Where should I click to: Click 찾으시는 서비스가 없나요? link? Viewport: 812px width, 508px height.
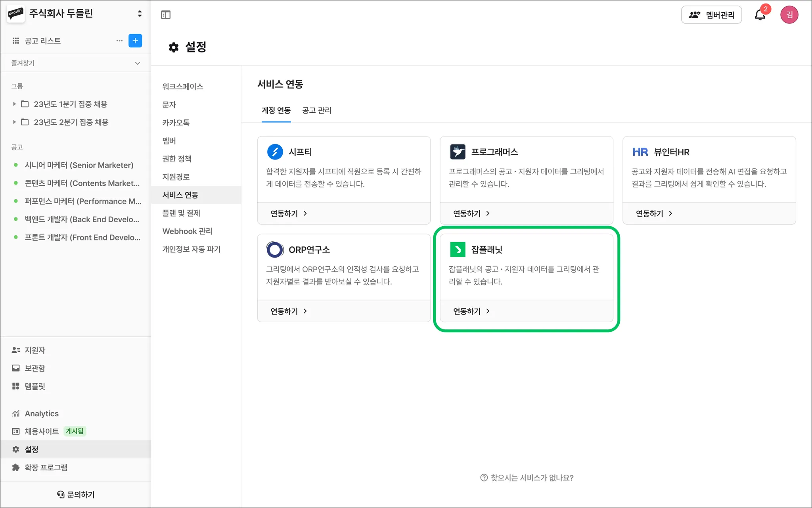(527, 478)
